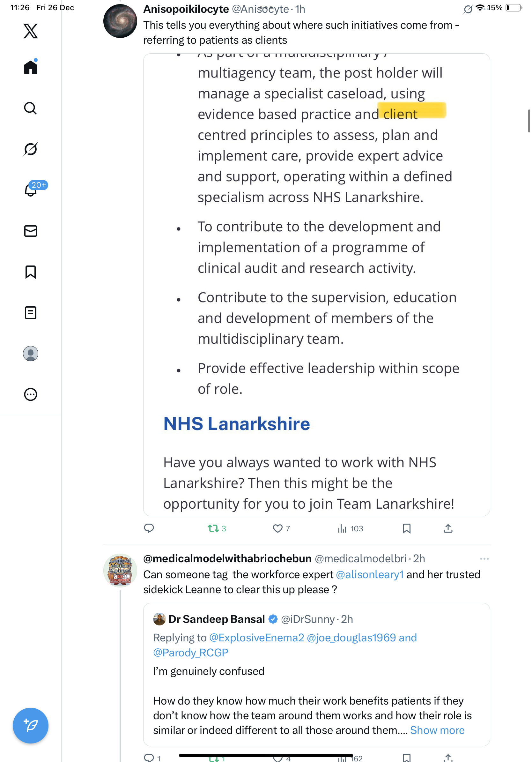Open the More circle menu in sidebar
Screen dimensions: 532x762
tap(31, 394)
